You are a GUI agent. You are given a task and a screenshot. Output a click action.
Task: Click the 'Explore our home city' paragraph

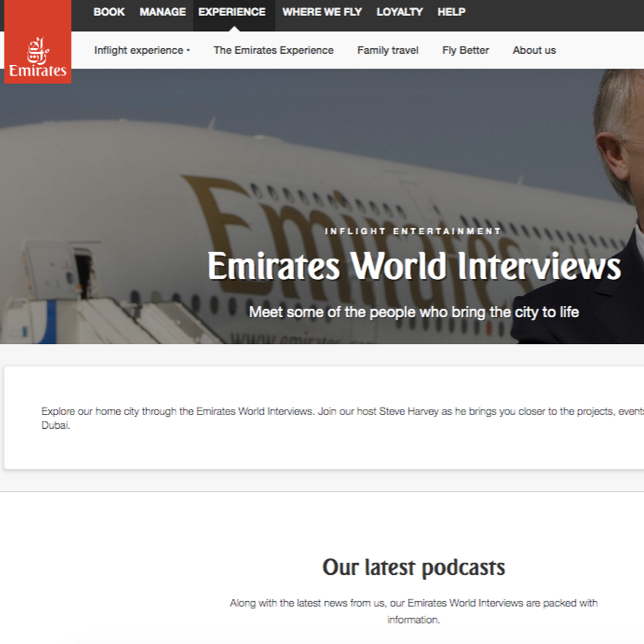click(x=342, y=418)
